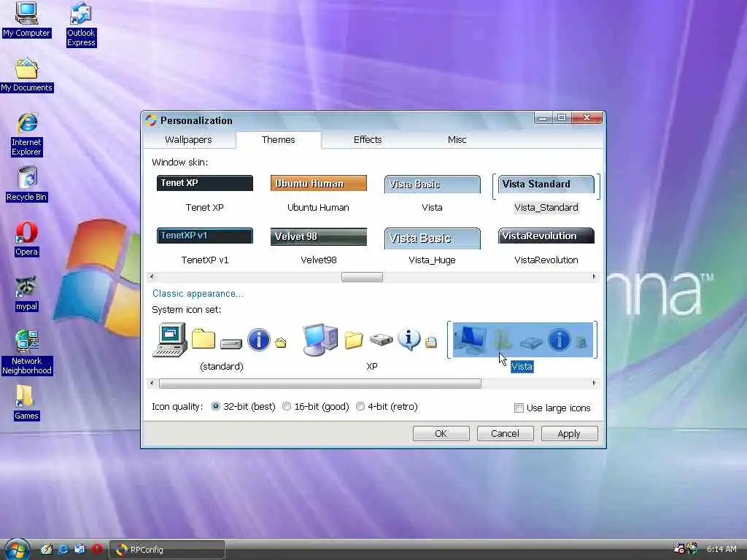Select 4-bit (retro) icon quality
This screenshot has height=560, width=747.
(387, 407)
